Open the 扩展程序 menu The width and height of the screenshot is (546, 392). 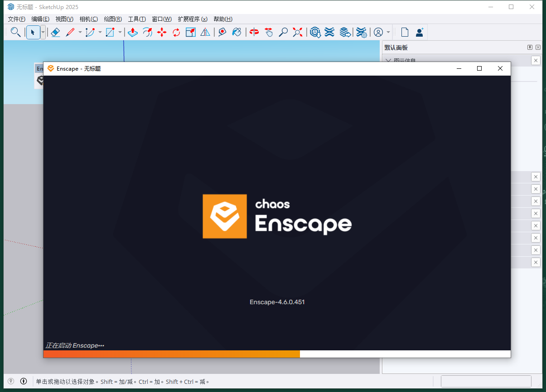[193, 19]
